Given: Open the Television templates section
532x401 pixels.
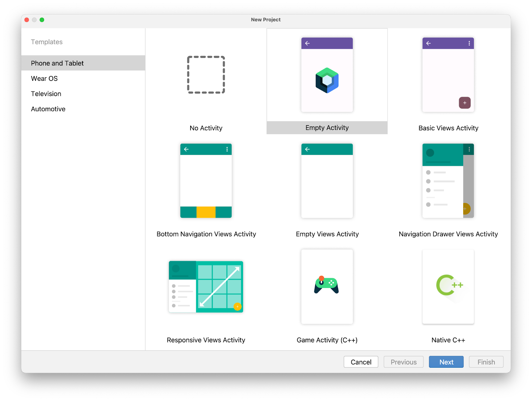Looking at the screenshot, I should coord(46,94).
